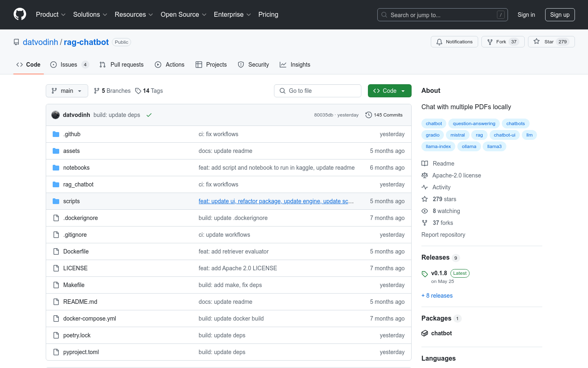Viewport: 588px width, 368px height.
Task: Expand the Enterprise menu
Action: point(232,14)
